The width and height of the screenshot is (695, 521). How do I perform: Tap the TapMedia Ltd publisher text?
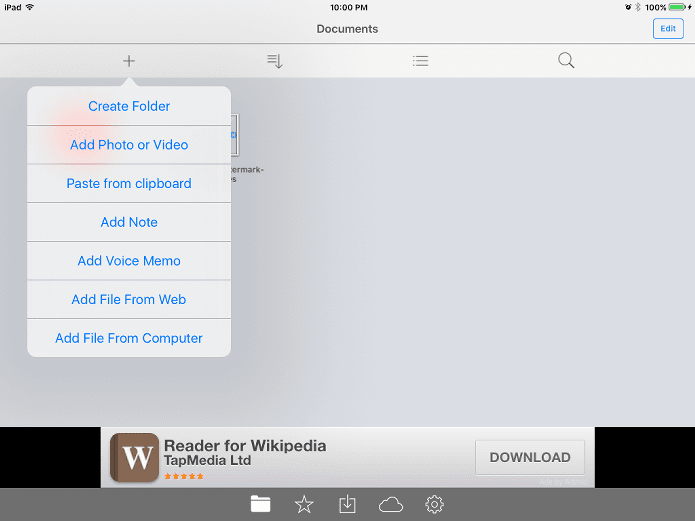(207, 460)
